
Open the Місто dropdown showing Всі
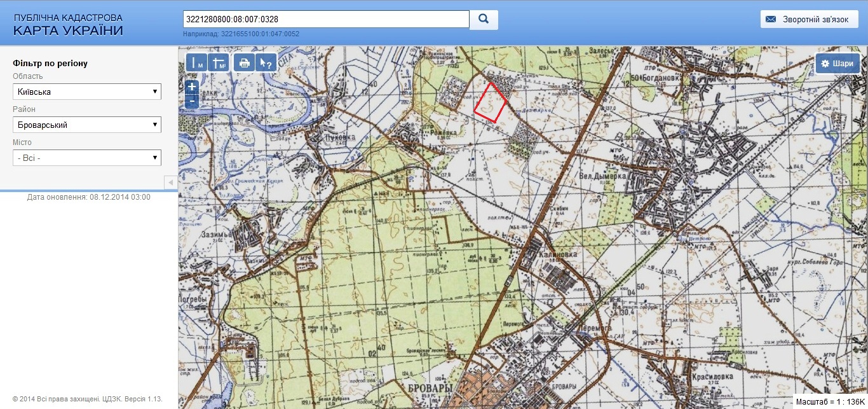[x=87, y=158]
